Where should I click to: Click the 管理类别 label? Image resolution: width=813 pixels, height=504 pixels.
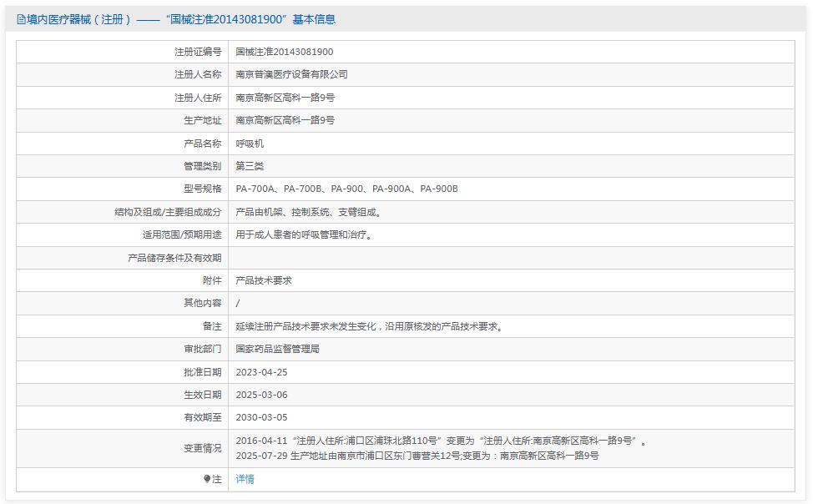point(202,166)
